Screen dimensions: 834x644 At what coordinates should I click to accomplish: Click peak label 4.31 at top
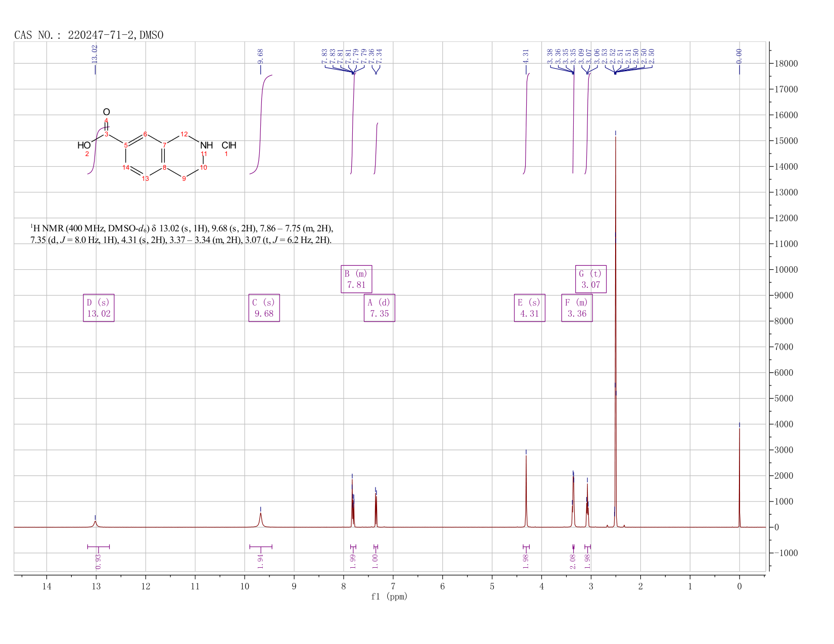tap(526, 56)
